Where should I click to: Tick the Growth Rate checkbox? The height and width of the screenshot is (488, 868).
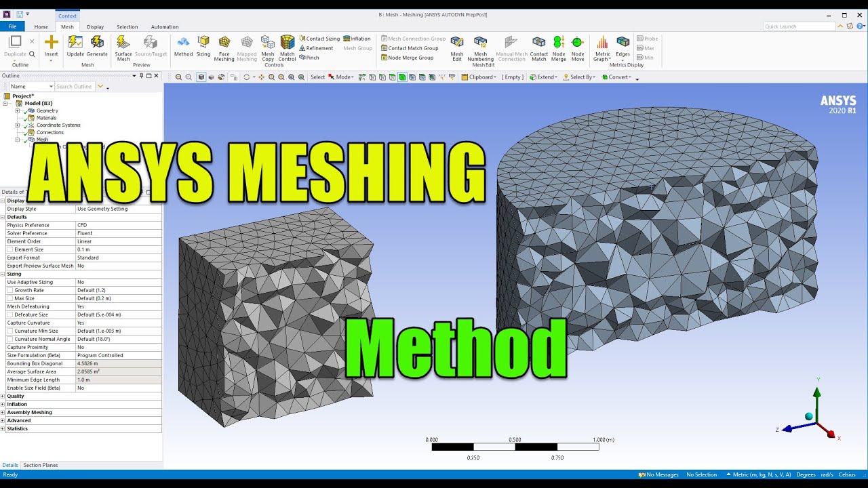(9, 290)
